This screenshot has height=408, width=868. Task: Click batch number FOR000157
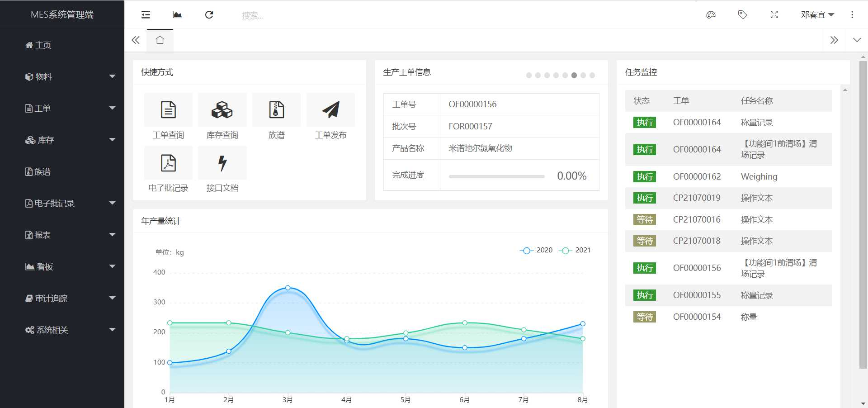(470, 127)
